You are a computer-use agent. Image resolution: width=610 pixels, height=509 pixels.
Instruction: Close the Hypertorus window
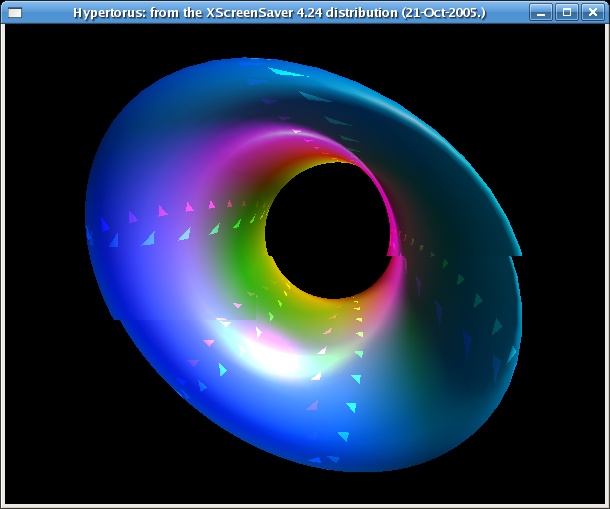(x=591, y=12)
